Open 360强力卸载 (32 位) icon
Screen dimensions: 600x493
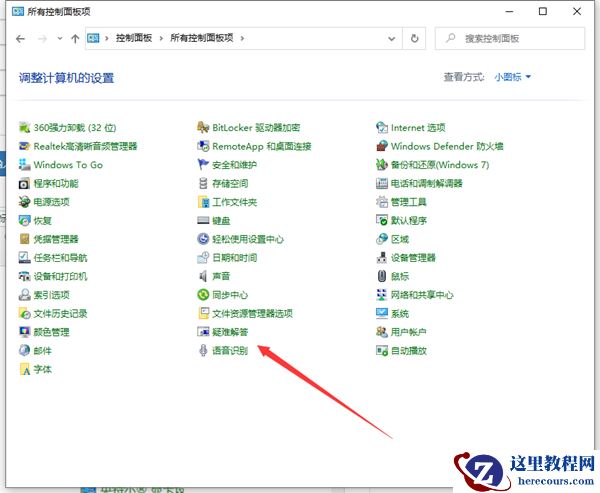(x=24, y=127)
